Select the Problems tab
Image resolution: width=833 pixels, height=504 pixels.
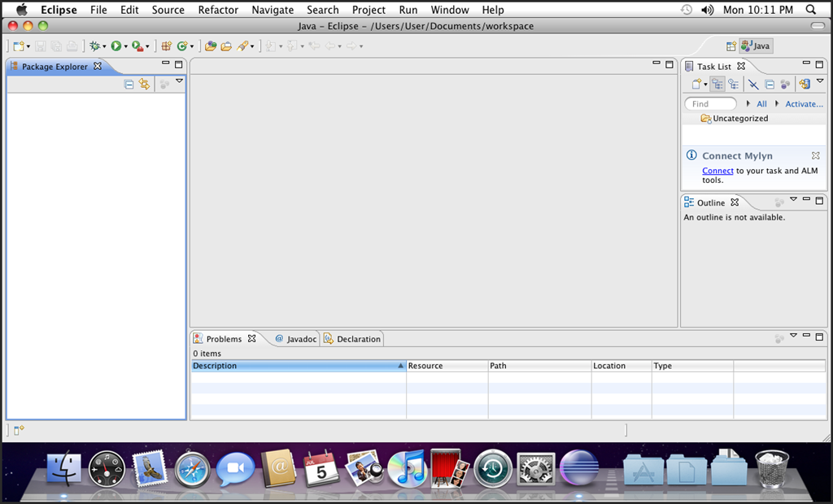coord(224,339)
